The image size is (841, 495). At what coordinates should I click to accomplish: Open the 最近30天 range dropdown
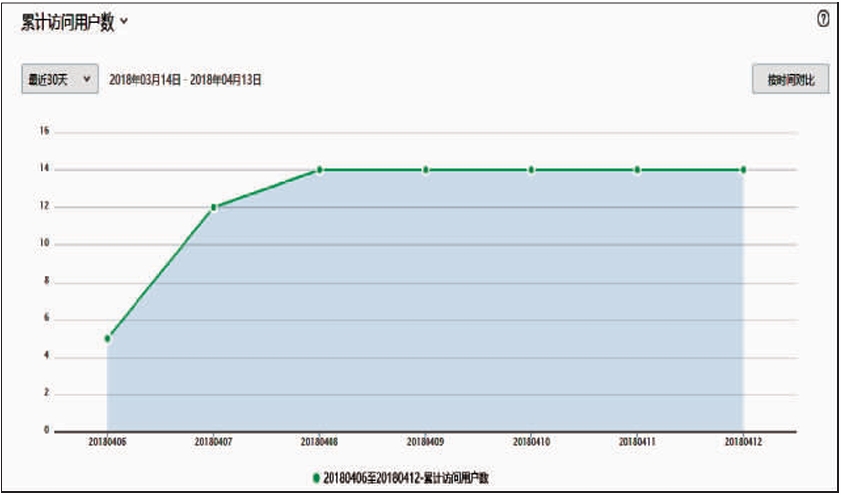point(60,80)
